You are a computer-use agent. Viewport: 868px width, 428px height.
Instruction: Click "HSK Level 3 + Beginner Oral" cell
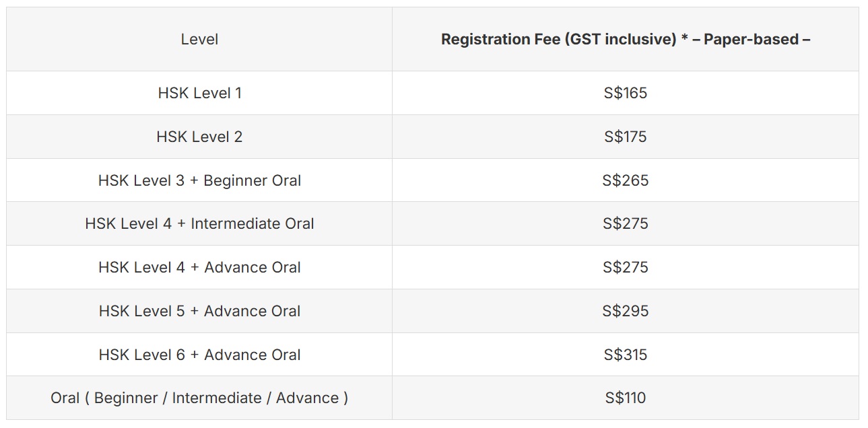[x=199, y=180]
